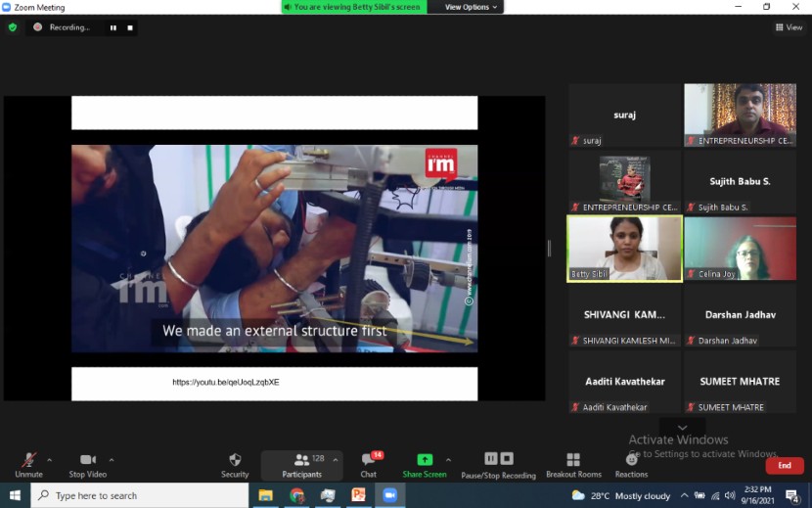This screenshot has height=508, width=812.
Task: Open the Chat panel
Action: [368, 464]
